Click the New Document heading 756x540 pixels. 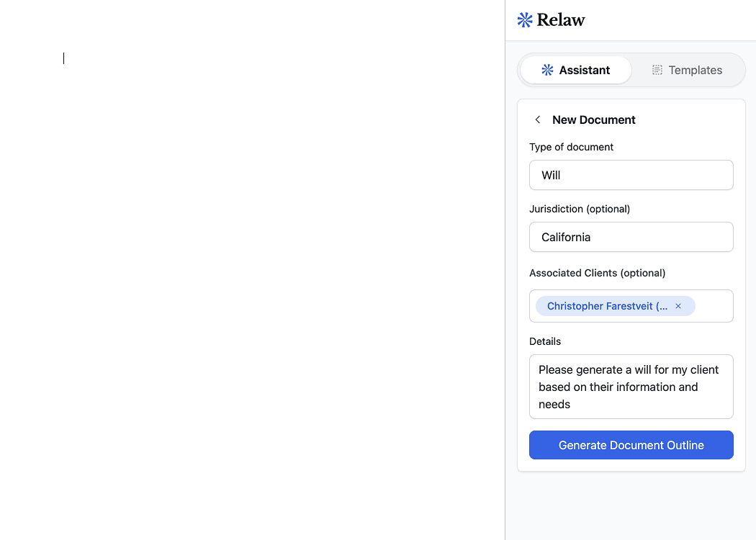593,120
